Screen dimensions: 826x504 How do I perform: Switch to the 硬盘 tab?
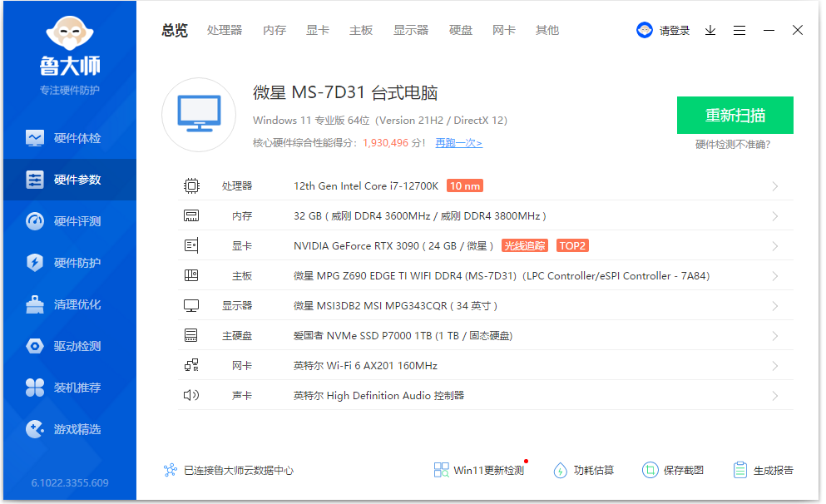(x=461, y=30)
